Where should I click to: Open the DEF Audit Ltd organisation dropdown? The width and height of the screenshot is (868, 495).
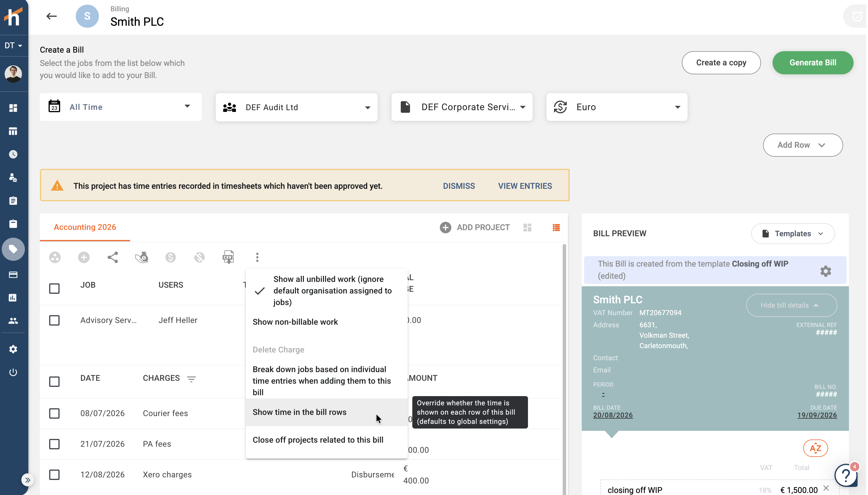click(x=296, y=107)
